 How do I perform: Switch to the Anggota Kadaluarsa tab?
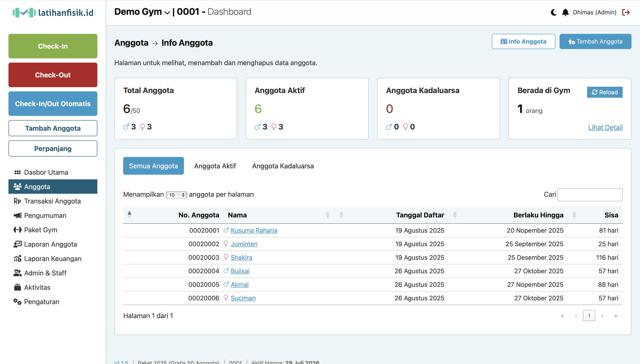283,166
